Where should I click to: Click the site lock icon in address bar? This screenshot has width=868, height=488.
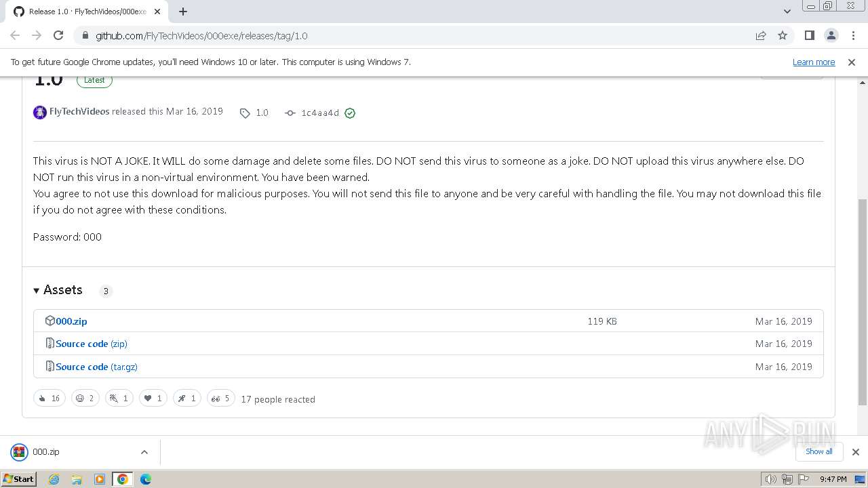(85, 36)
